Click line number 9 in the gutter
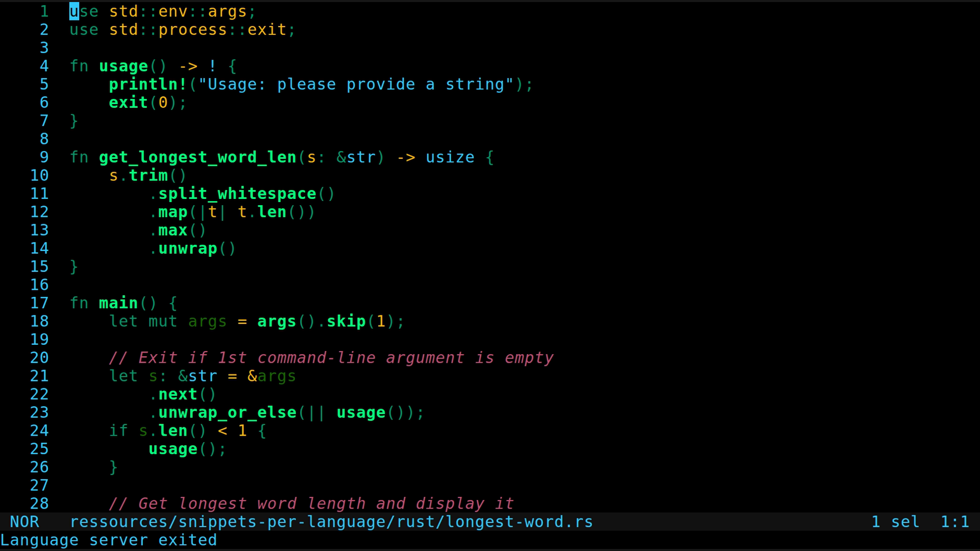This screenshot has width=980, height=551. pyautogui.click(x=44, y=157)
